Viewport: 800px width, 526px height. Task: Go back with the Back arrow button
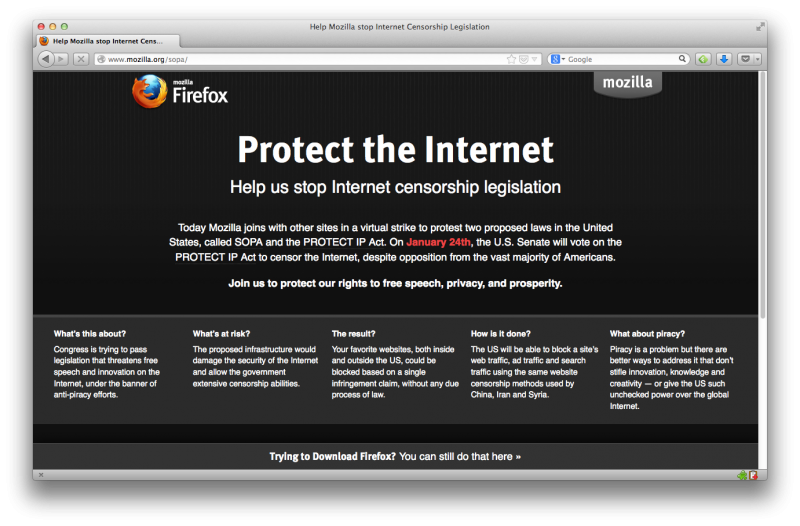coord(45,59)
